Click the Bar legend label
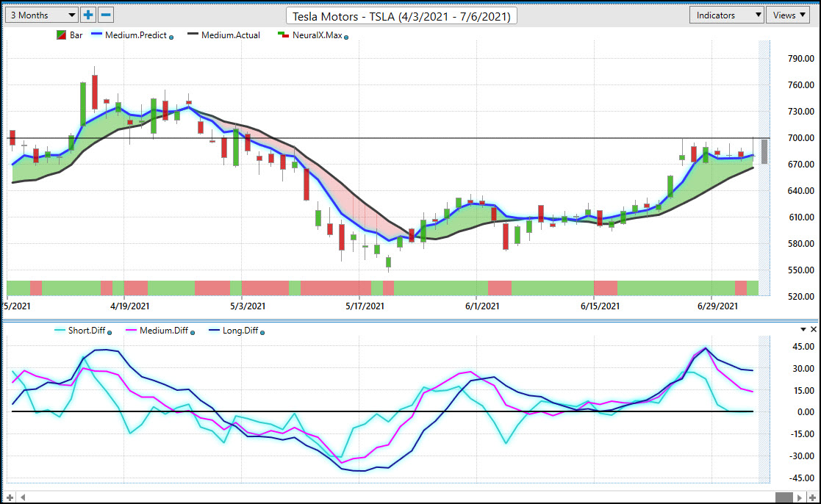 [x=76, y=35]
